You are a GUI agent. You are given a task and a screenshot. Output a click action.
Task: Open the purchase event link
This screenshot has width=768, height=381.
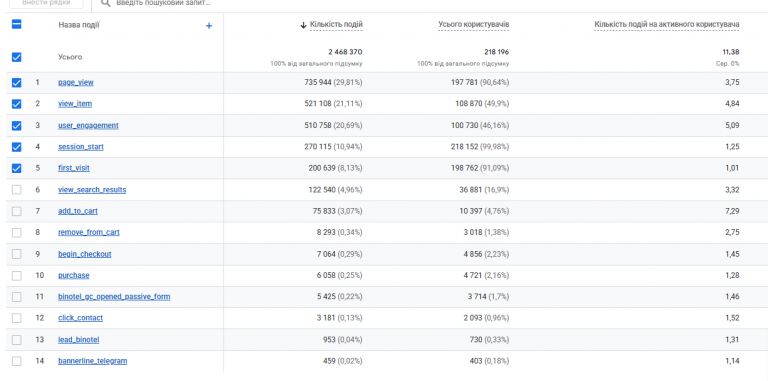[x=73, y=275]
